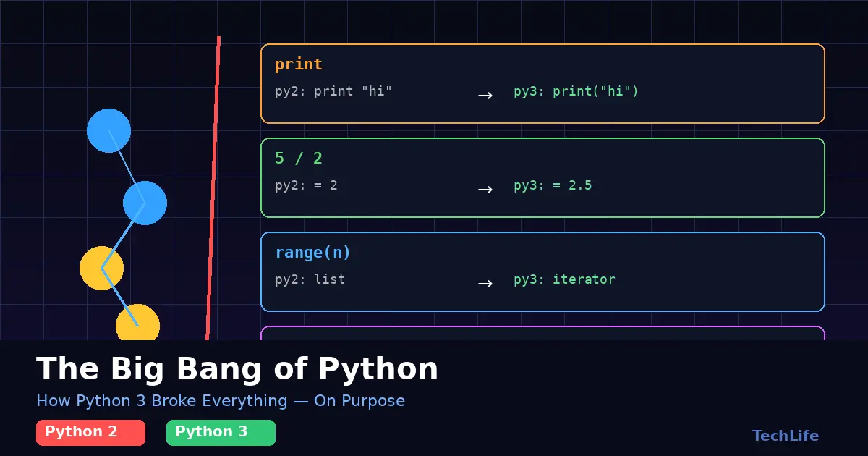Select the second blue circle node
The image size is (868, 456).
pyautogui.click(x=145, y=203)
